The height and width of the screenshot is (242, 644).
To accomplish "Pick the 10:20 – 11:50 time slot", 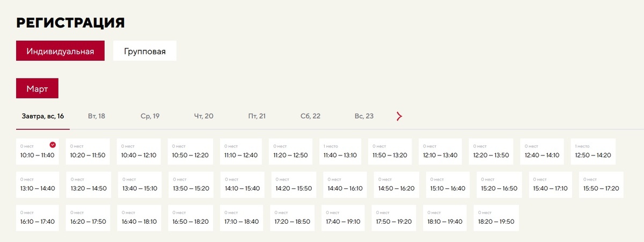I will (x=88, y=152).
